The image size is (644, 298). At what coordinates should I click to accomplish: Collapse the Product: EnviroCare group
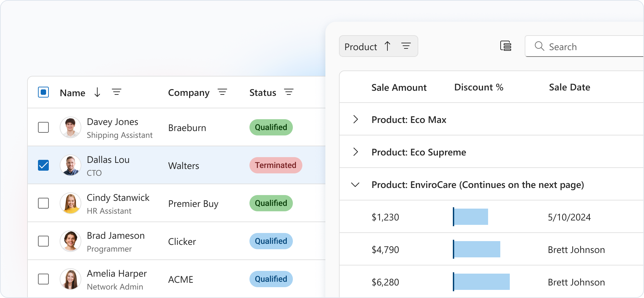355,185
